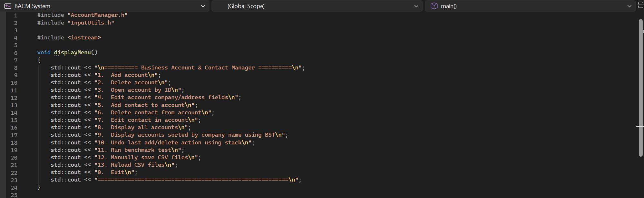The image size is (644, 198).
Task: Click line number 24 in the gutter
Action: (14, 188)
